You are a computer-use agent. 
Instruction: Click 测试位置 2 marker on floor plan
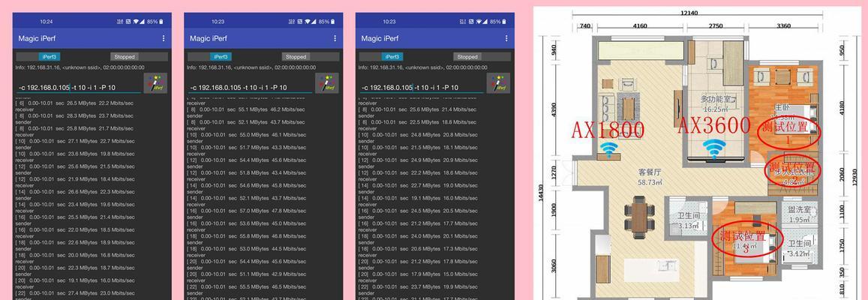click(x=792, y=170)
